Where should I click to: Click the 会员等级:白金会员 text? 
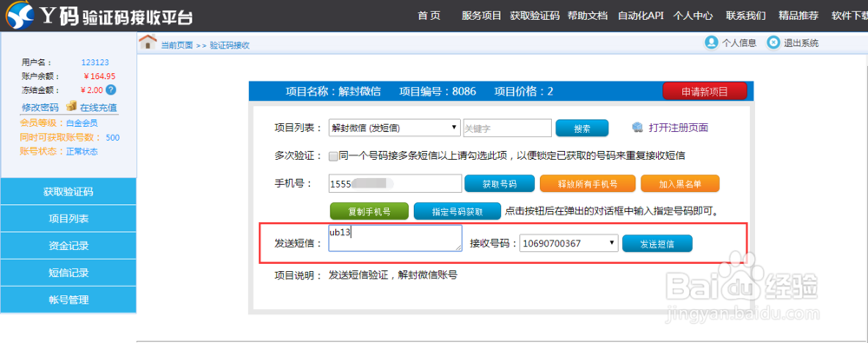[x=59, y=123]
